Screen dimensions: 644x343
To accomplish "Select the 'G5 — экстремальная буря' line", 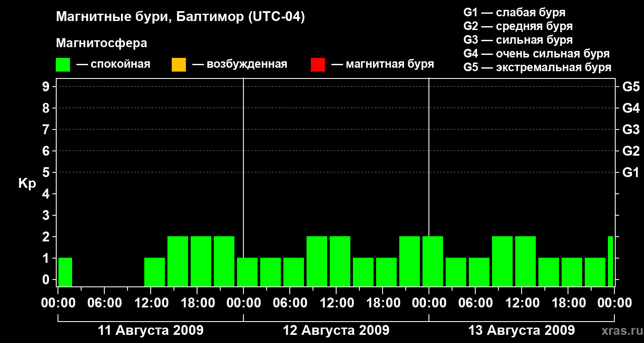I will (x=537, y=67).
